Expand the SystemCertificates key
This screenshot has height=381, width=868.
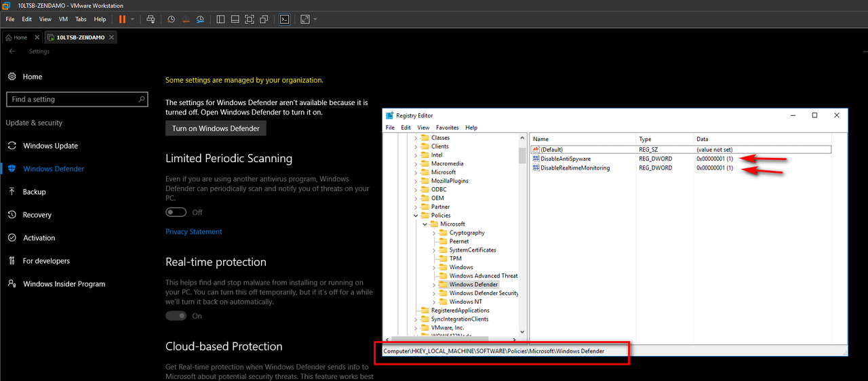[434, 250]
